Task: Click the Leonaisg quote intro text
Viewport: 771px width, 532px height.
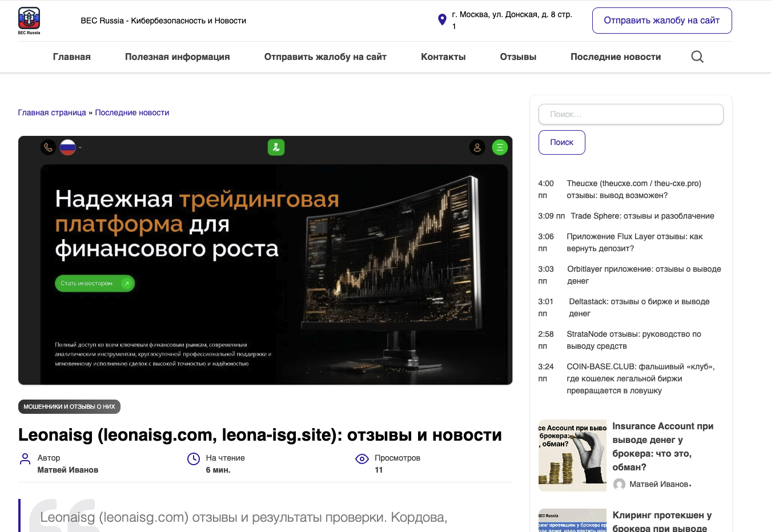Action: point(244,517)
